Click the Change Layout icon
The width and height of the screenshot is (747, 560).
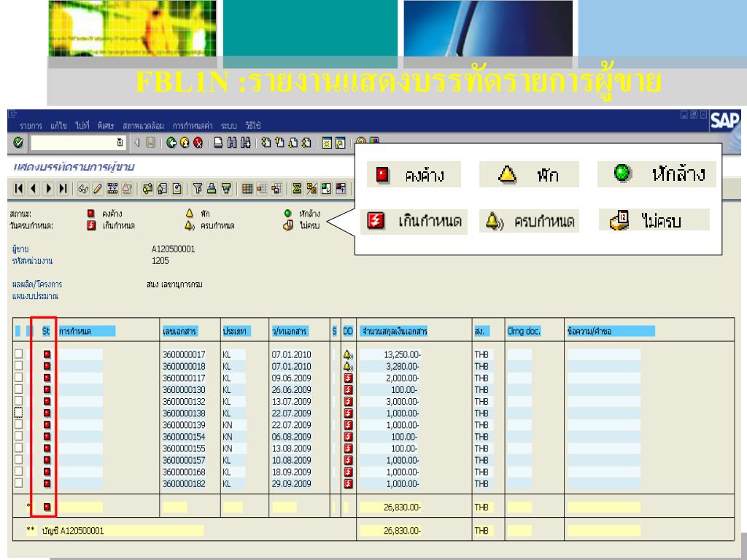[262, 189]
